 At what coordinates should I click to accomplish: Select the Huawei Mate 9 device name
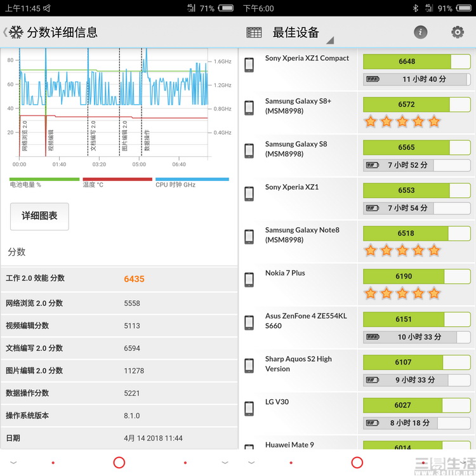[x=289, y=445]
